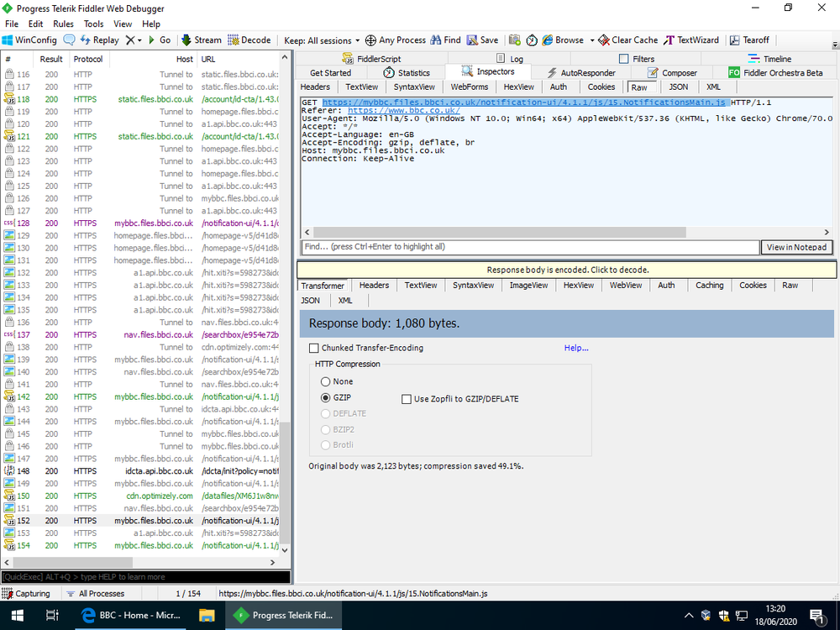Open the response Caching tab
The height and width of the screenshot is (630, 840).
point(709,286)
